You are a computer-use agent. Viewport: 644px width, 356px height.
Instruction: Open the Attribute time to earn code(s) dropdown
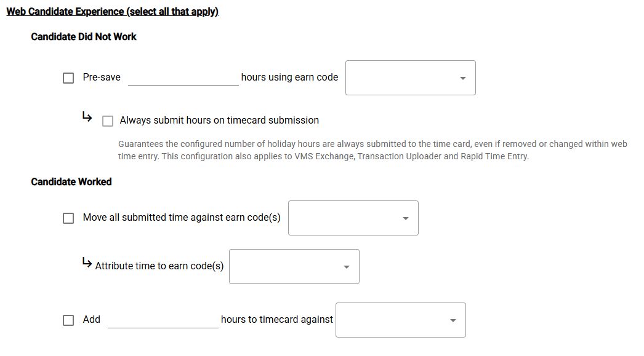pos(294,267)
